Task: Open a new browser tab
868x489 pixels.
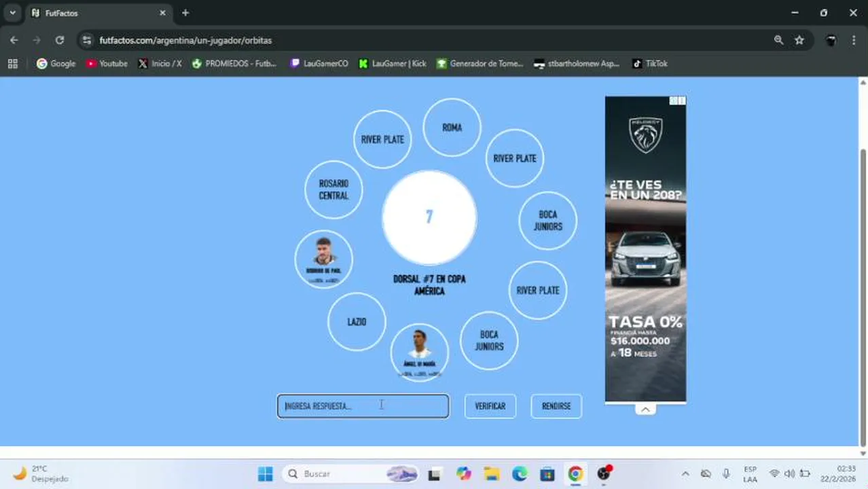Action: 185,13
